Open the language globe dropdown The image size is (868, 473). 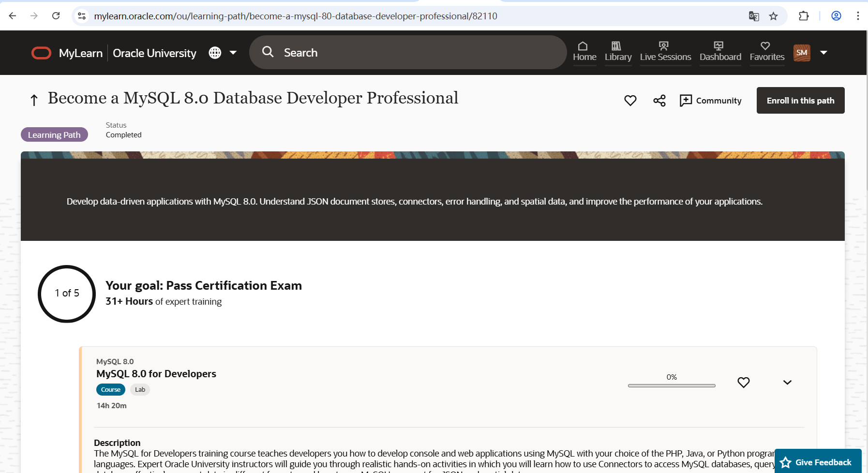(222, 53)
